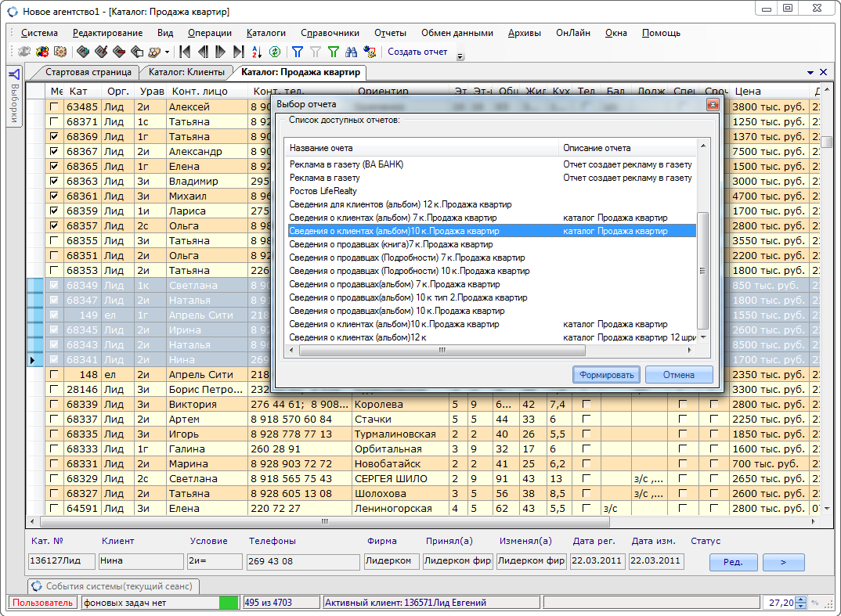
Task: Click the gear settings toolbar icon
Action: 60,52
